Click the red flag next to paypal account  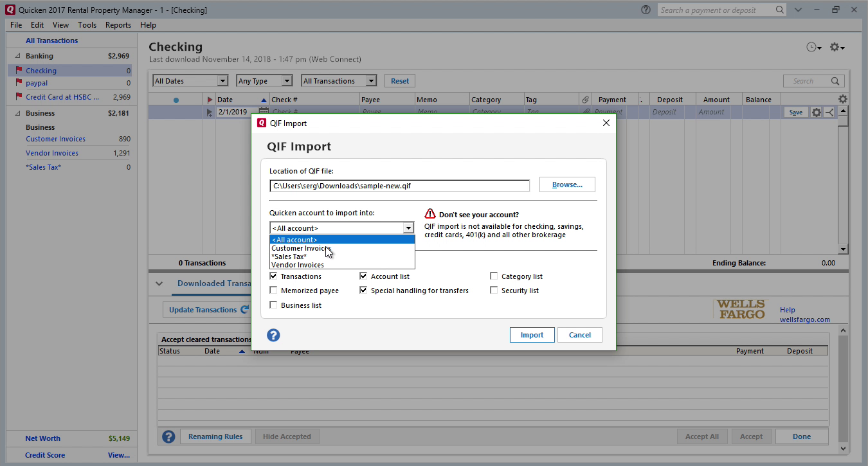19,83
